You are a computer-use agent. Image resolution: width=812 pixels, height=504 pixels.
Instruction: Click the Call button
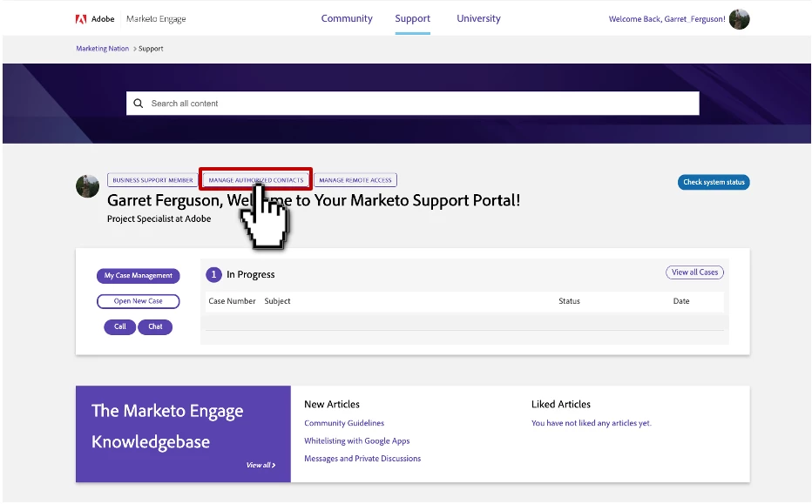119,327
